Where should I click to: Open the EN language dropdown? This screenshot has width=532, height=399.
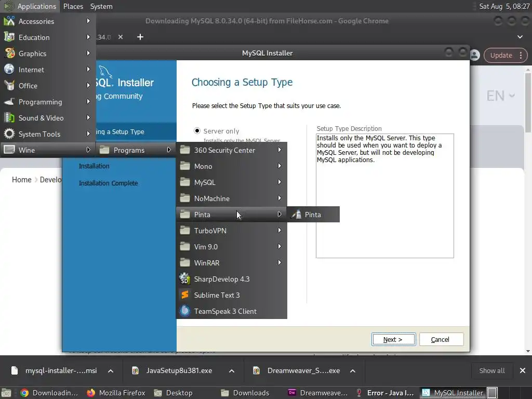pyautogui.click(x=501, y=96)
